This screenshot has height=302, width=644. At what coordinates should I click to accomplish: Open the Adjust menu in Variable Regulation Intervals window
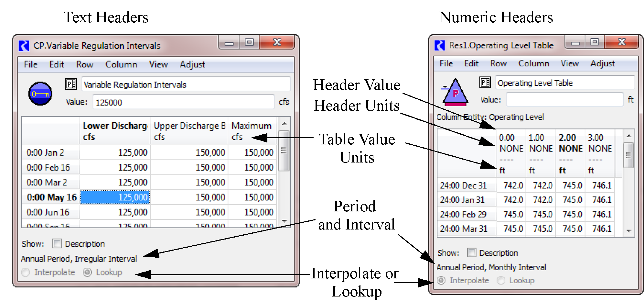point(192,64)
